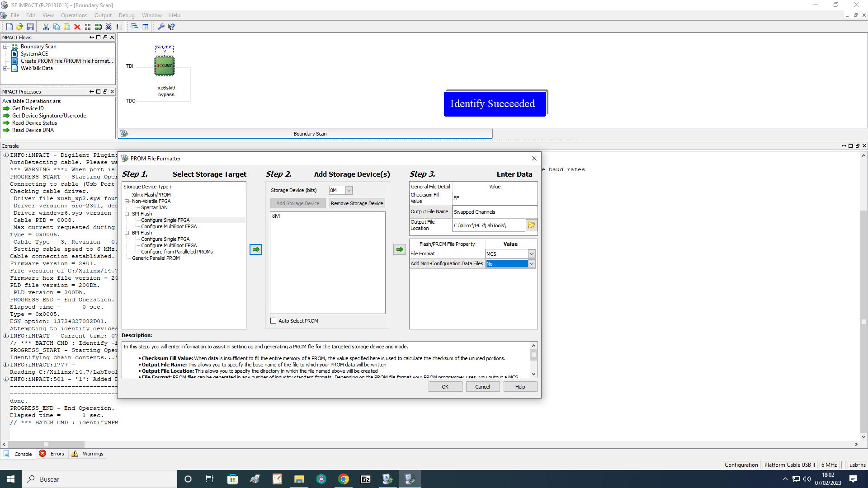The width and height of the screenshot is (868, 488).
Task: Enable the Auto Select PROM checkbox
Action: tap(273, 321)
